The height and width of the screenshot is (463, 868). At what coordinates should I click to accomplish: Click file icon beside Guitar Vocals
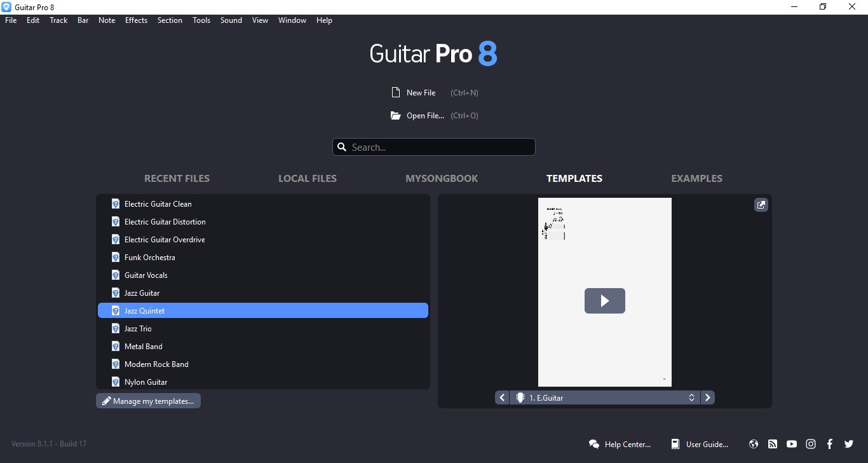point(116,275)
